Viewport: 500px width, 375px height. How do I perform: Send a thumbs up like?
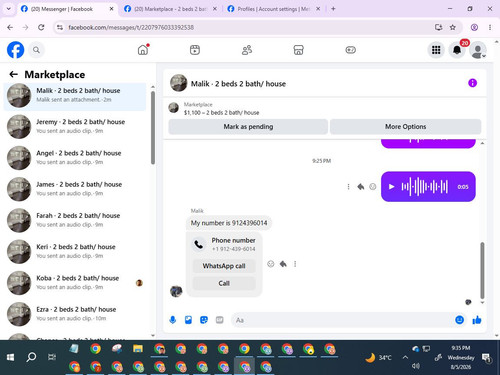click(477, 320)
